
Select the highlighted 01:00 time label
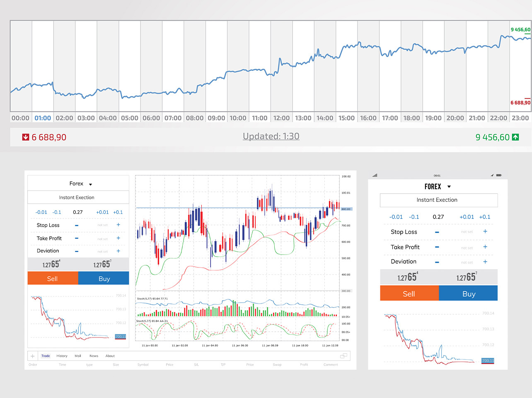pyautogui.click(x=43, y=118)
